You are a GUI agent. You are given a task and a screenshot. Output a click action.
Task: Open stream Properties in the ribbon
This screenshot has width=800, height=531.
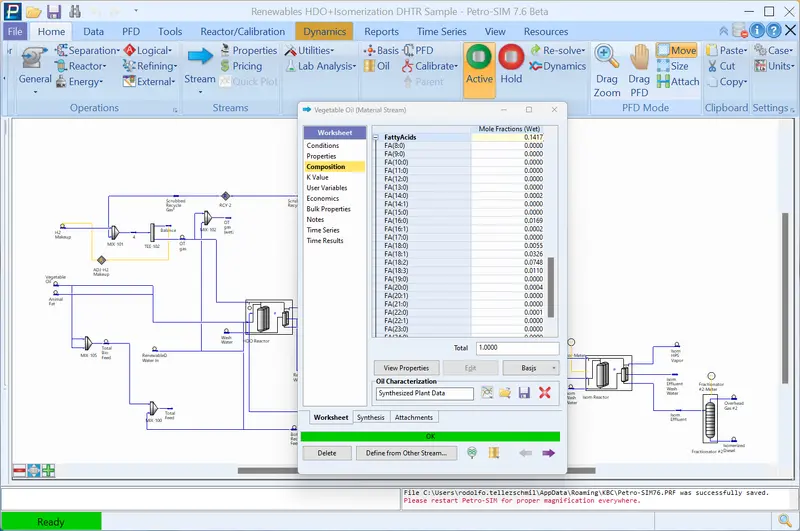click(248, 50)
